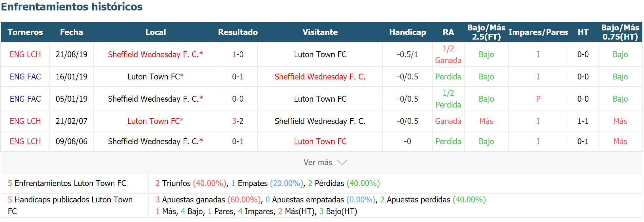Image resolution: width=644 pixels, height=222 pixels.
Task: Open Sheffield Wednesday visitor link on 16/01/19
Action: click(320, 77)
